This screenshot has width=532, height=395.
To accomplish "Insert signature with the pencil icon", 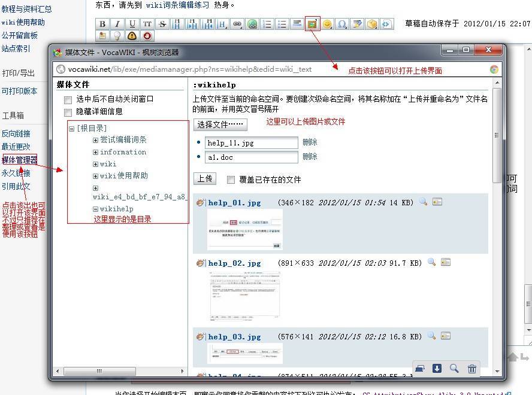I will (357, 24).
